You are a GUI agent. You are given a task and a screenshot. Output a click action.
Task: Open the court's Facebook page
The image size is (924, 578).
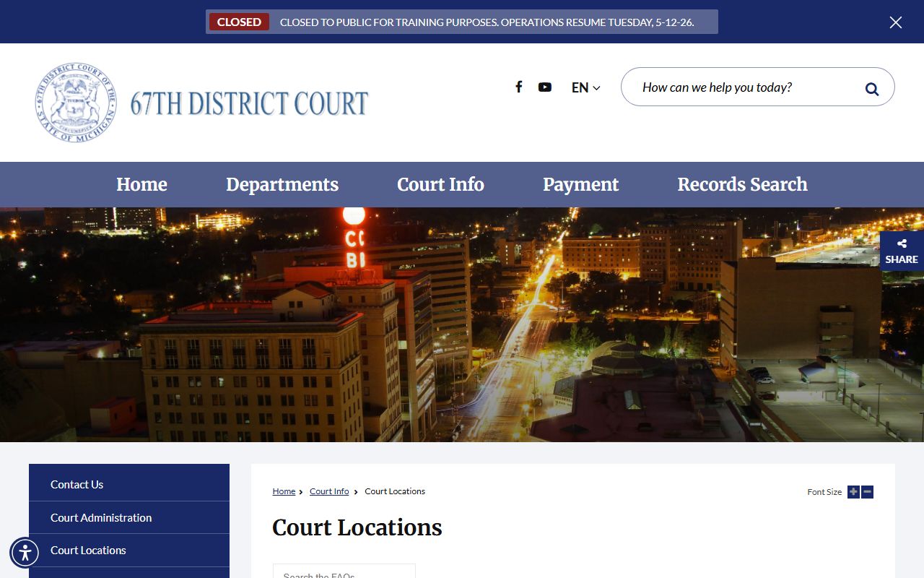tap(518, 87)
